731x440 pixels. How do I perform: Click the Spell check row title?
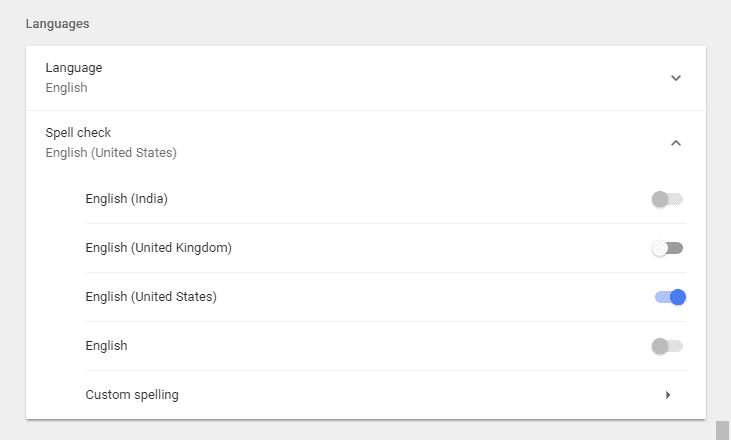tap(78, 133)
